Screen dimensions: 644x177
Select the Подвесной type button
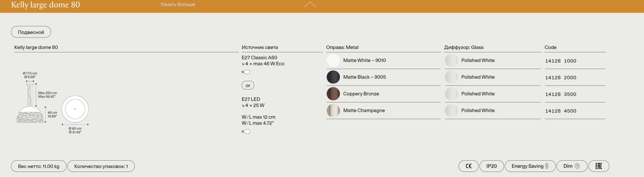point(31,32)
